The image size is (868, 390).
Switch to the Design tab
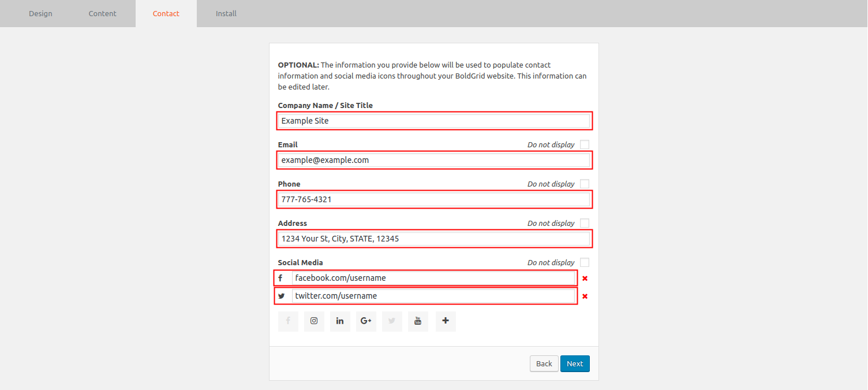point(40,13)
